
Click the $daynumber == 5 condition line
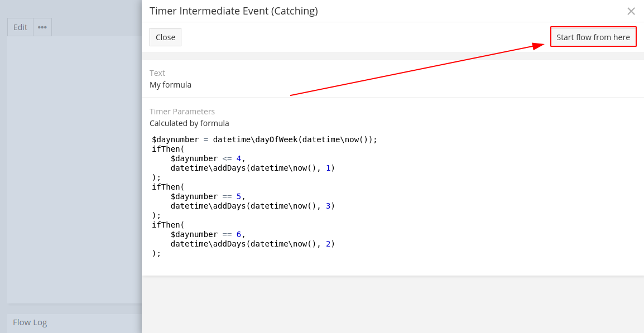click(208, 196)
